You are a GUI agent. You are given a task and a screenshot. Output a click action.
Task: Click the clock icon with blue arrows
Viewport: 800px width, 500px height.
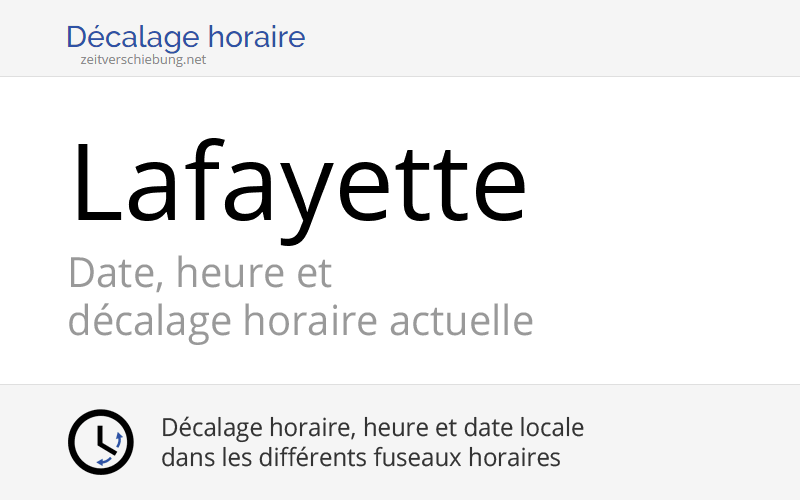point(101,442)
